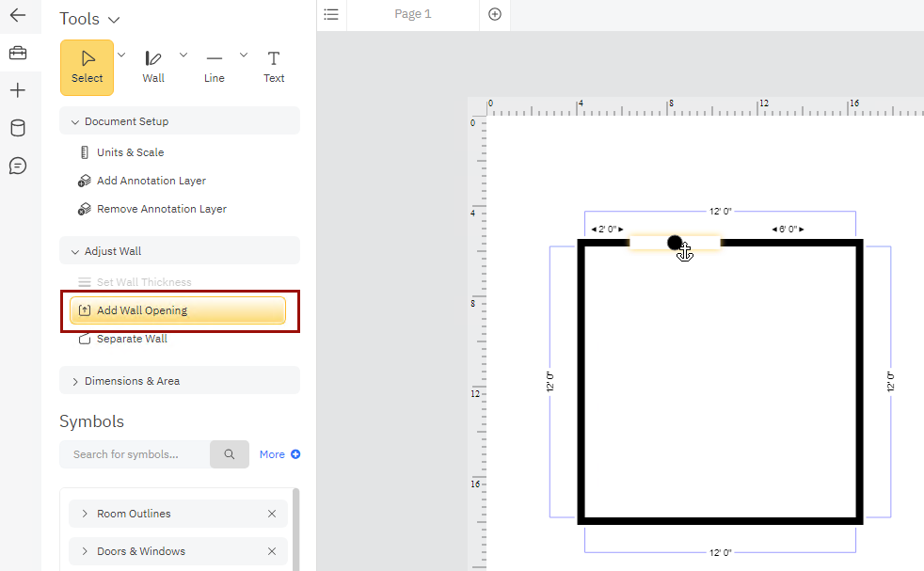This screenshot has height=571, width=924.
Task: Click the back arrow icon
Action: (x=18, y=15)
